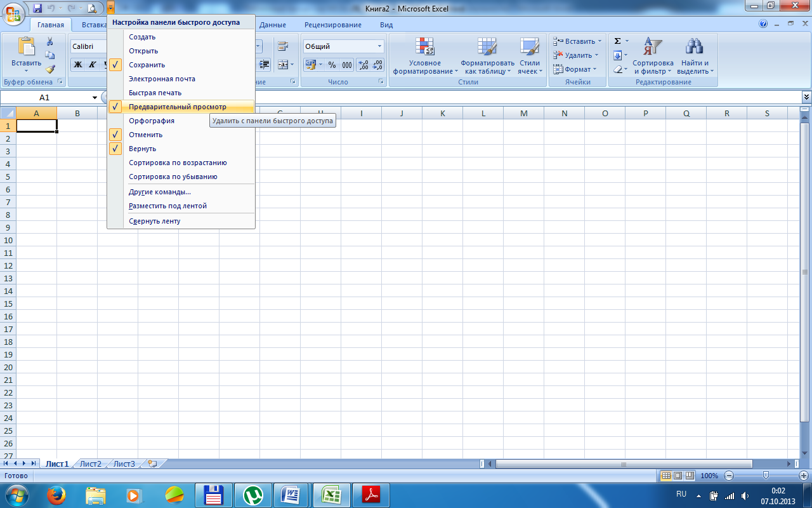Select Сортировка по убыванию menu entry
Viewport: 812px width, 508px height.
pos(181,177)
